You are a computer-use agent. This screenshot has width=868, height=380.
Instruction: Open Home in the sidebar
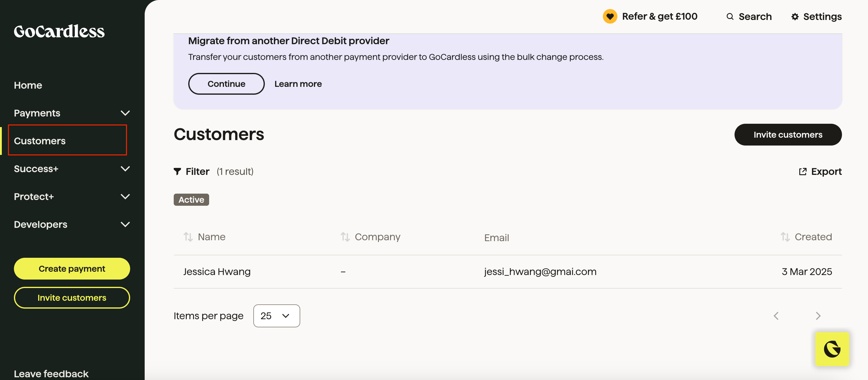pyautogui.click(x=28, y=85)
